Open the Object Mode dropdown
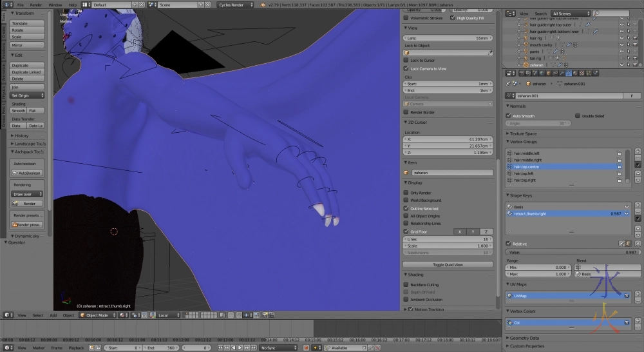This screenshot has width=644, height=352. point(97,315)
